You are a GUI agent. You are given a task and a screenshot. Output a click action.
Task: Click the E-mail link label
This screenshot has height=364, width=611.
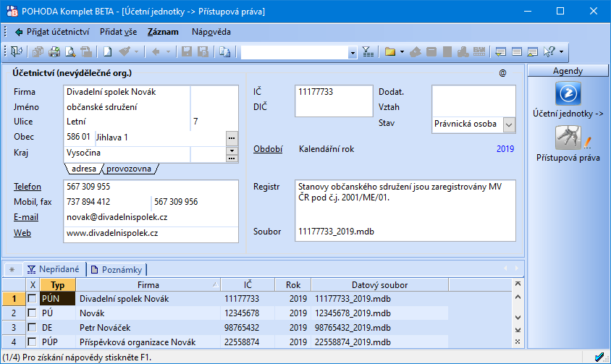[26, 217]
